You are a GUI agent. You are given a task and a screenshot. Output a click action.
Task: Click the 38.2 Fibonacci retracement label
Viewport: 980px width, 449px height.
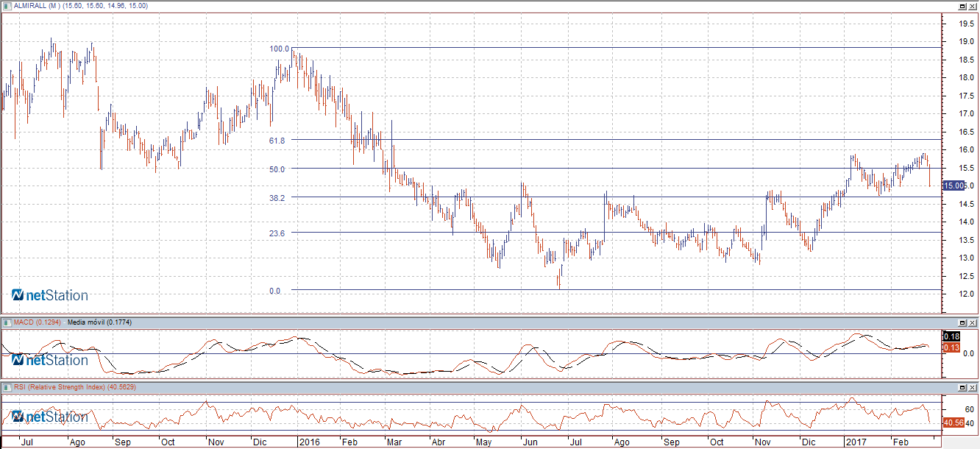coord(277,197)
